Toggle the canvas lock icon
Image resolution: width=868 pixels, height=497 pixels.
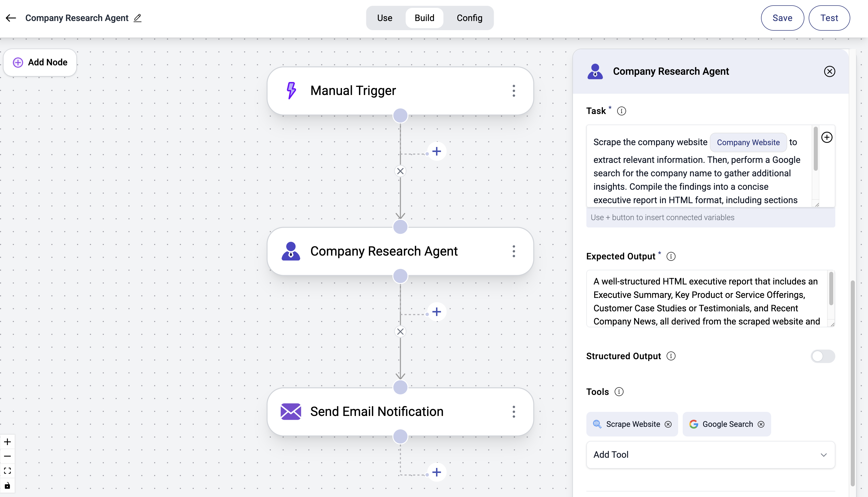point(8,486)
